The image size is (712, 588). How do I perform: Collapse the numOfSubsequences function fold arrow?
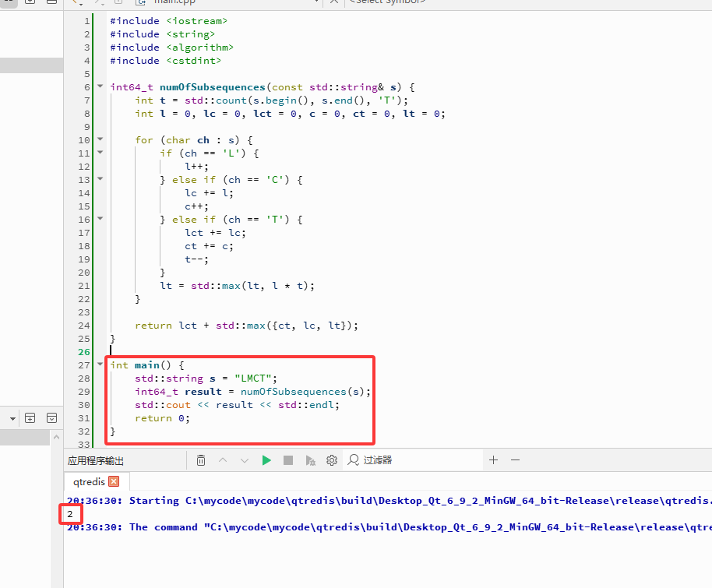coord(100,86)
